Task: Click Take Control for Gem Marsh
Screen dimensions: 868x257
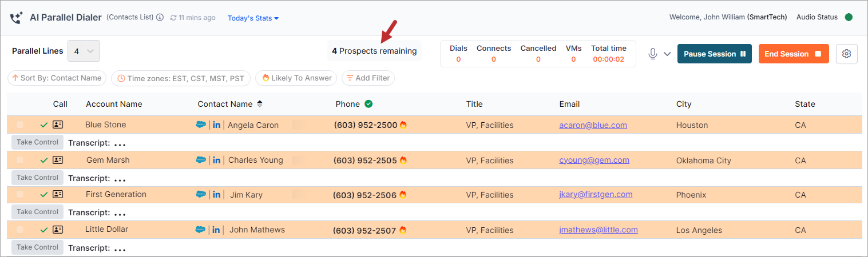Action: [37, 178]
